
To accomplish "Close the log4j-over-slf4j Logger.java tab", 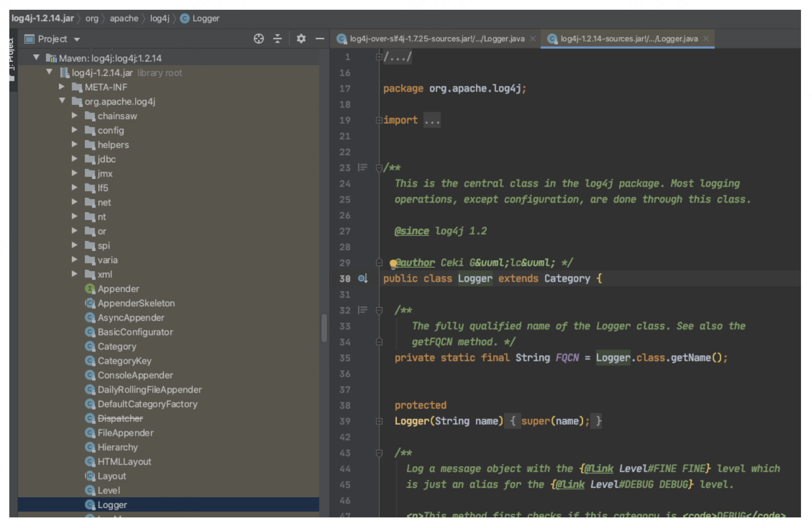I will [533, 39].
